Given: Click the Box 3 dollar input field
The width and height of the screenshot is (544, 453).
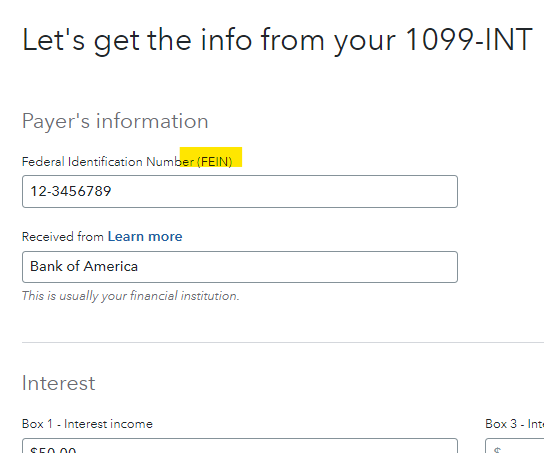Looking at the screenshot, I should [515, 446].
